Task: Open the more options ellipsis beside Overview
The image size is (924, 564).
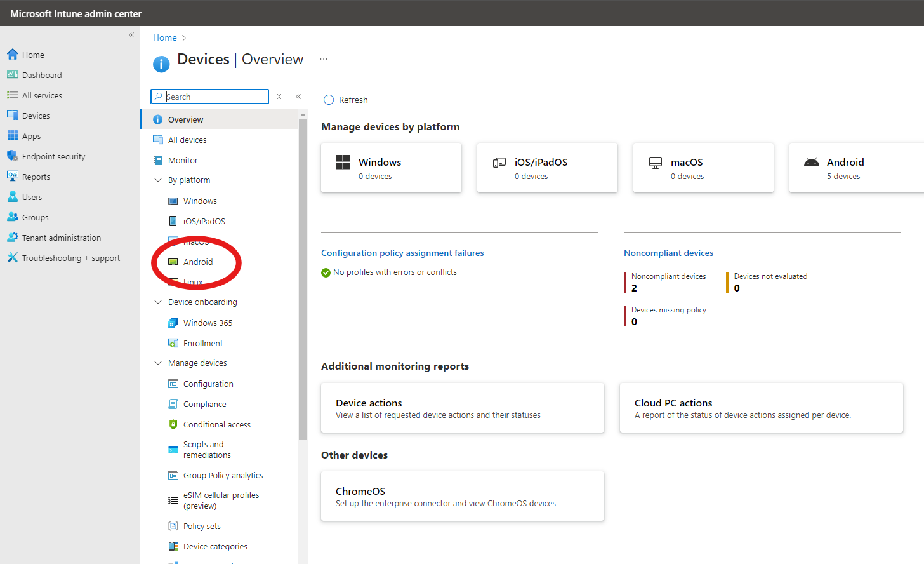Action: [x=324, y=59]
